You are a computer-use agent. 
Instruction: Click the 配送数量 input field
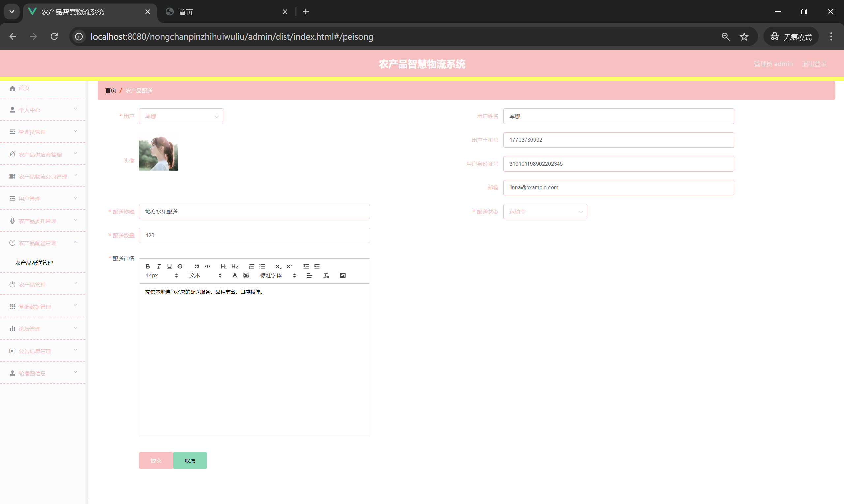coord(254,235)
